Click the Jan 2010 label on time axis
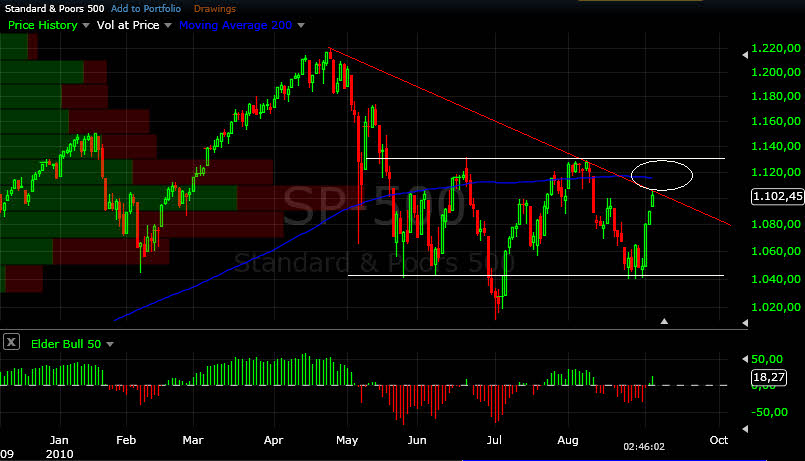The image size is (805, 461). [x=59, y=447]
